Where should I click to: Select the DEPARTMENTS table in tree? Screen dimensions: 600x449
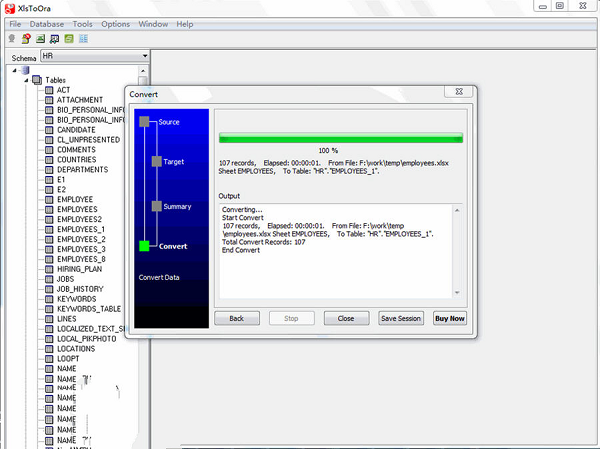83,170
